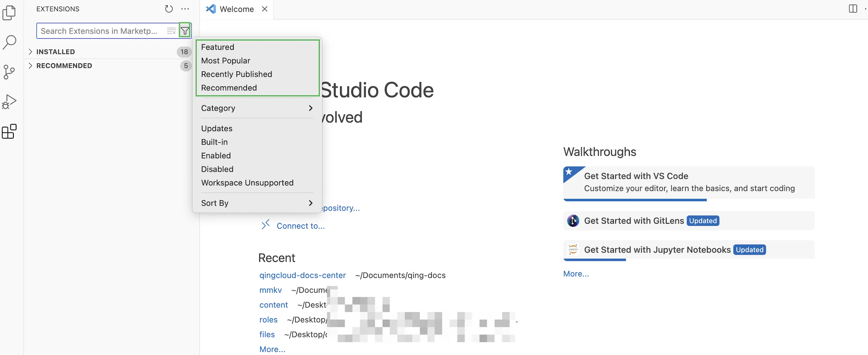Open recent folder qingcloud-docs-center
This screenshot has width=868, height=355.
coord(302,275)
